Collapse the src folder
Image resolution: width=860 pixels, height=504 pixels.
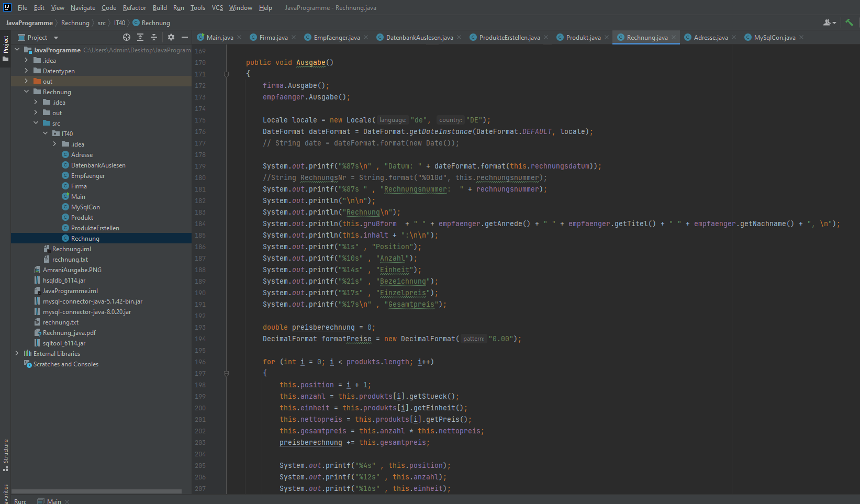tap(36, 123)
